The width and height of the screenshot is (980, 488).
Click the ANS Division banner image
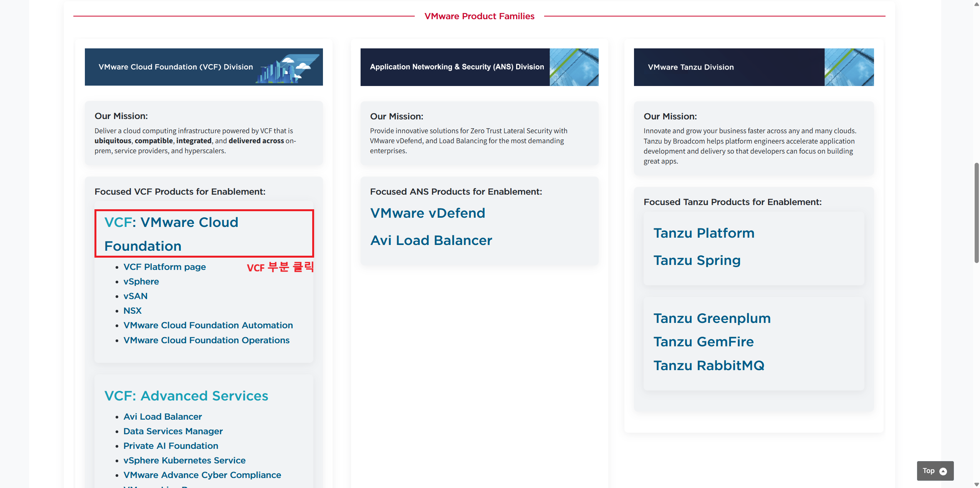tap(479, 67)
